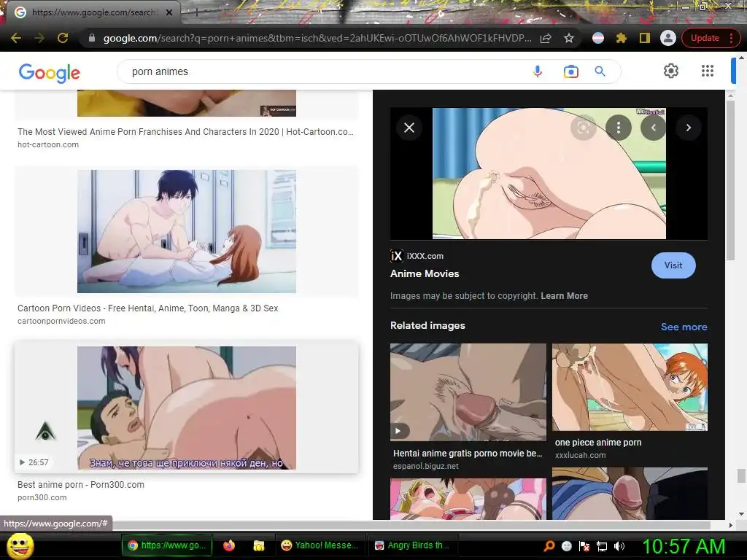Click the magnifier search button

pyautogui.click(x=600, y=71)
